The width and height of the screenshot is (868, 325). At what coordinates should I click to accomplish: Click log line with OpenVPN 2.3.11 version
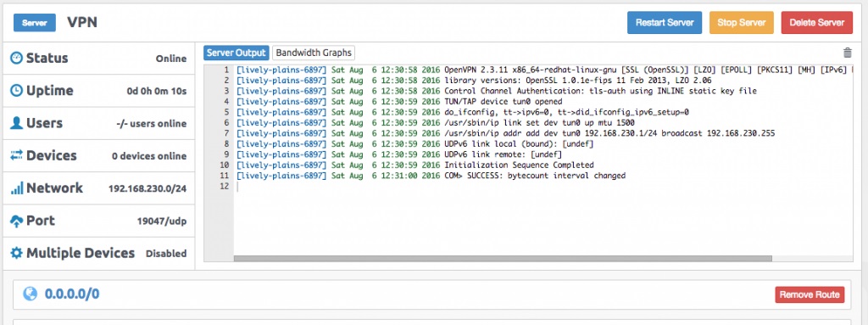pyautogui.click(x=545, y=70)
